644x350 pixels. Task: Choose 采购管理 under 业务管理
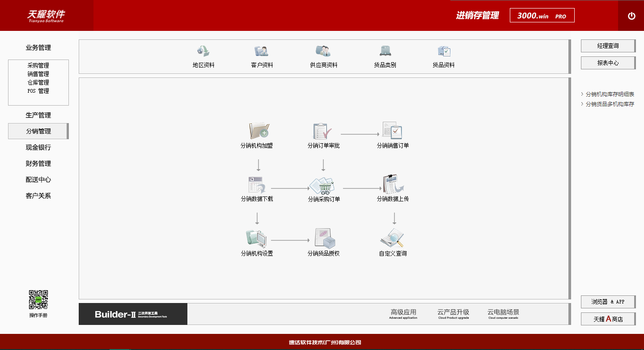[38, 65]
